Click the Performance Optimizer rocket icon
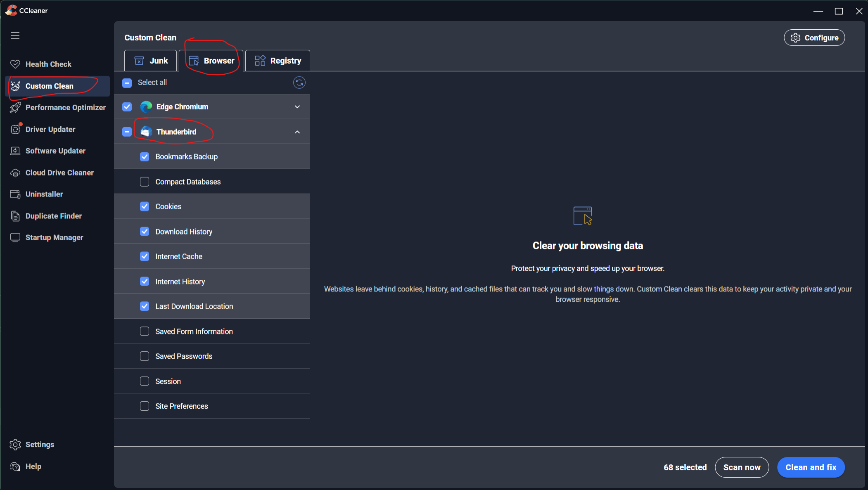The height and width of the screenshot is (490, 868). click(x=15, y=107)
